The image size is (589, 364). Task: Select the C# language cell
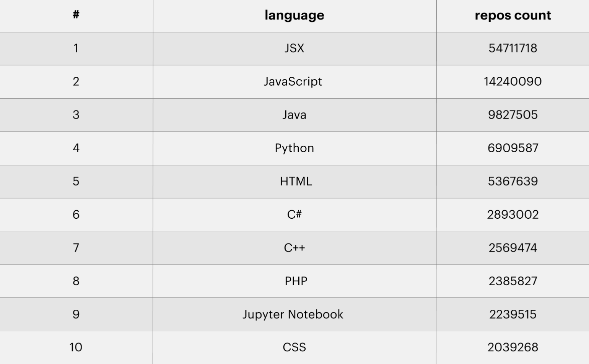click(294, 214)
